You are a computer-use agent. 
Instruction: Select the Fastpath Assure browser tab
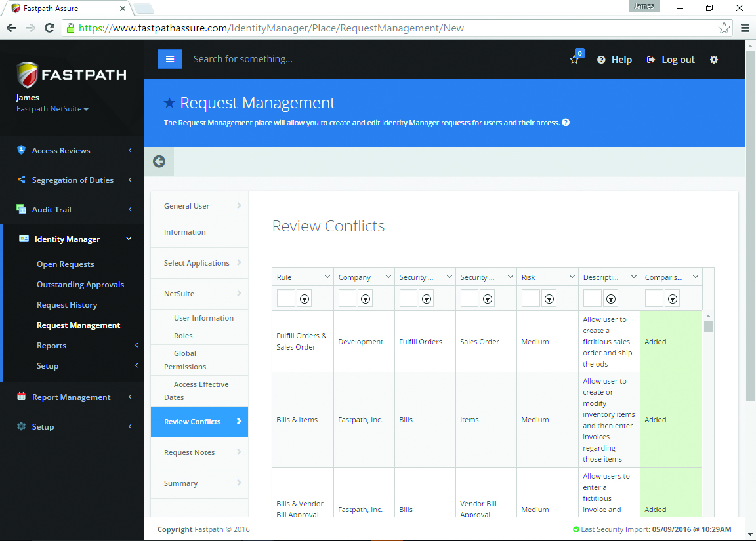[x=68, y=8]
